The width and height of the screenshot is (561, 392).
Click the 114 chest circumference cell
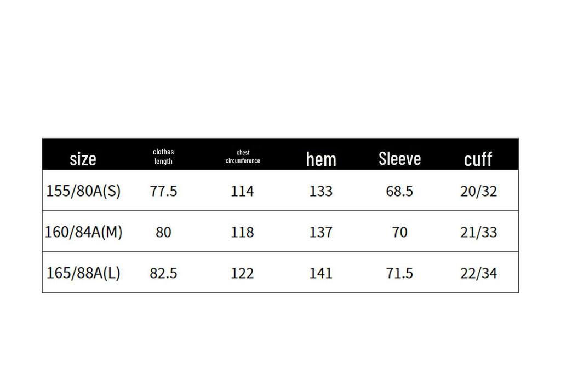242,191
